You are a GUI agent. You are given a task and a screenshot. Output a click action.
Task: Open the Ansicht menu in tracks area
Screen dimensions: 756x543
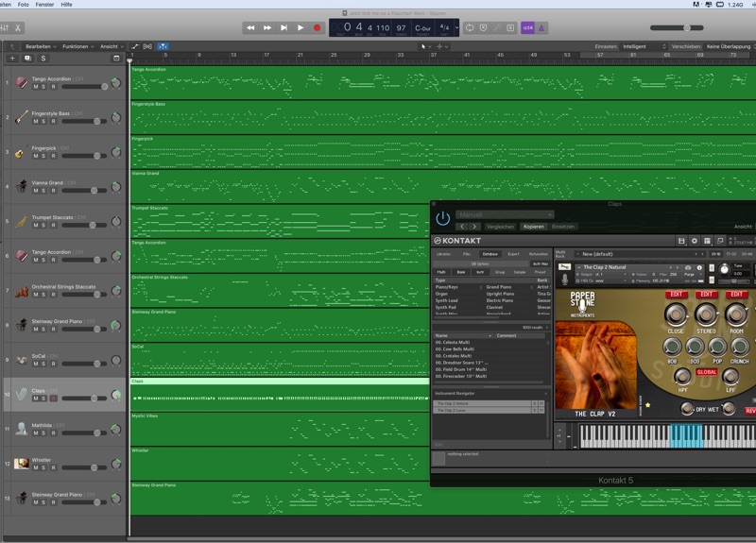coord(112,46)
